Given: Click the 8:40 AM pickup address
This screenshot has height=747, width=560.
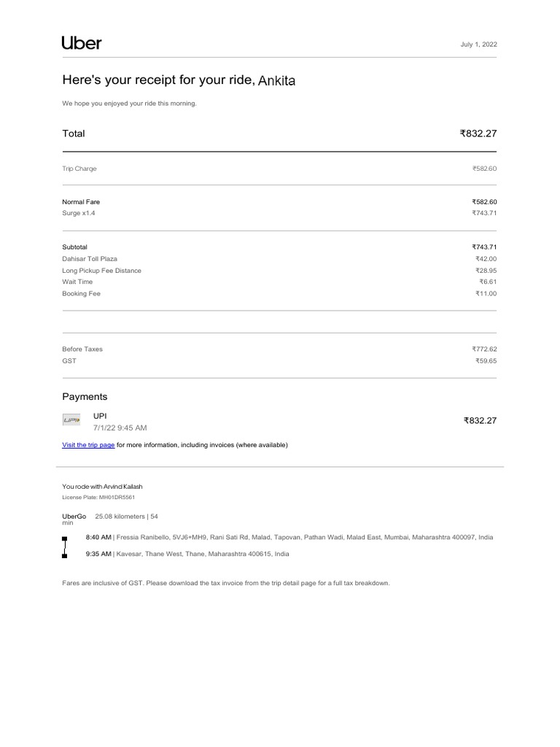Looking at the screenshot, I should pyautogui.click(x=289, y=537).
